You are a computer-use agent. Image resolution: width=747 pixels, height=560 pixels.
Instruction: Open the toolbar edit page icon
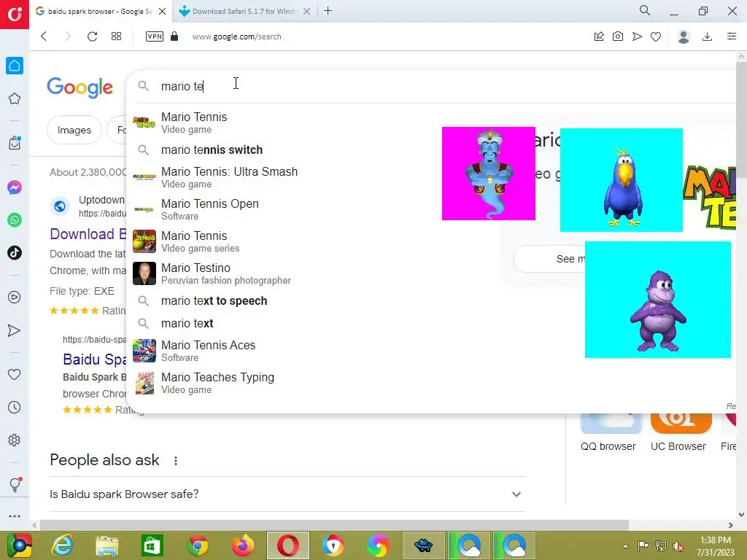[x=599, y=36]
